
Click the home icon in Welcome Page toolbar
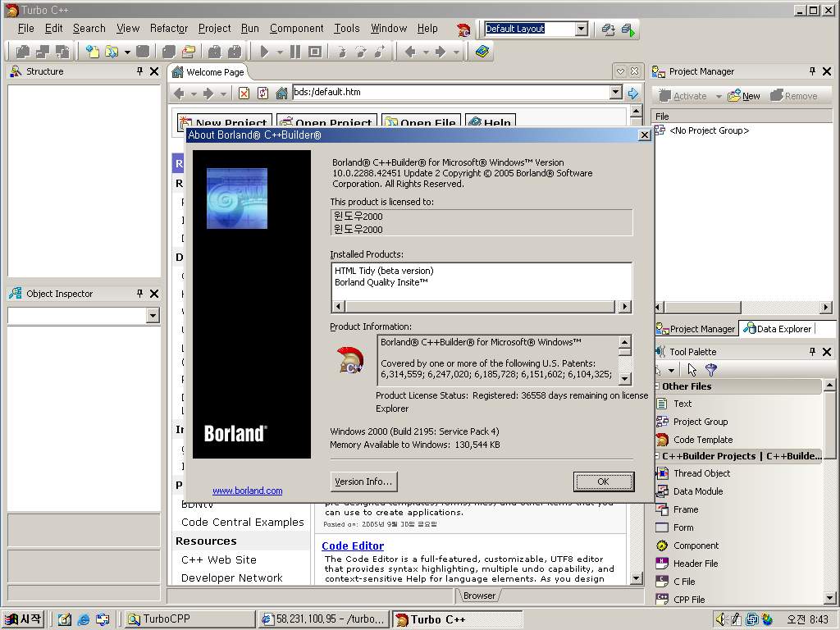pyautogui.click(x=281, y=94)
